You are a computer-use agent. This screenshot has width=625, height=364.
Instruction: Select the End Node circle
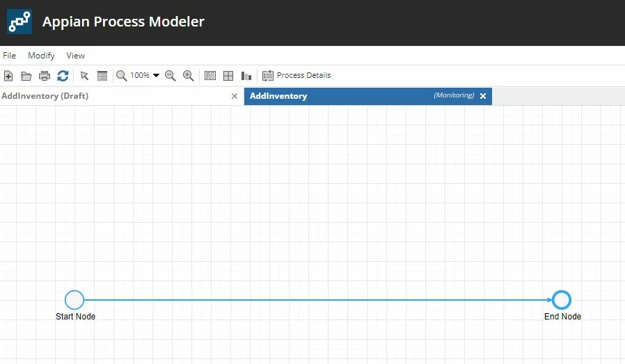tap(562, 300)
